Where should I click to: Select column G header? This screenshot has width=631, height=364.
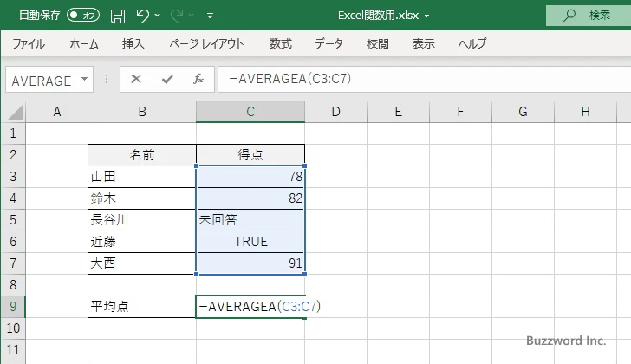tap(523, 112)
